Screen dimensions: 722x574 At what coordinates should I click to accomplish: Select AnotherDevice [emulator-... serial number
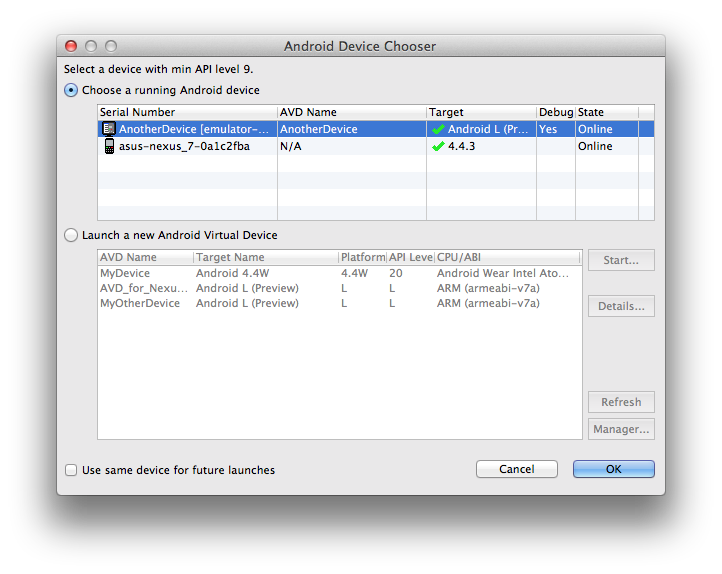click(193, 129)
